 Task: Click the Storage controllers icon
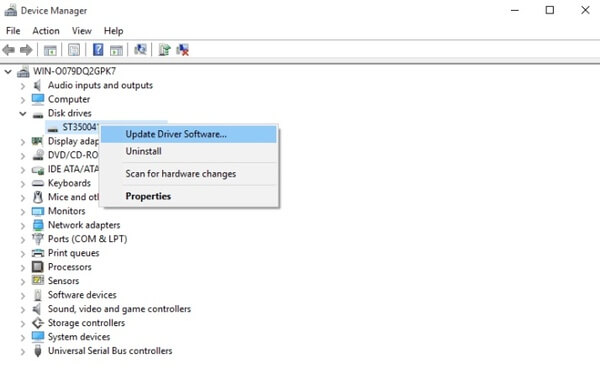click(38, 323)
